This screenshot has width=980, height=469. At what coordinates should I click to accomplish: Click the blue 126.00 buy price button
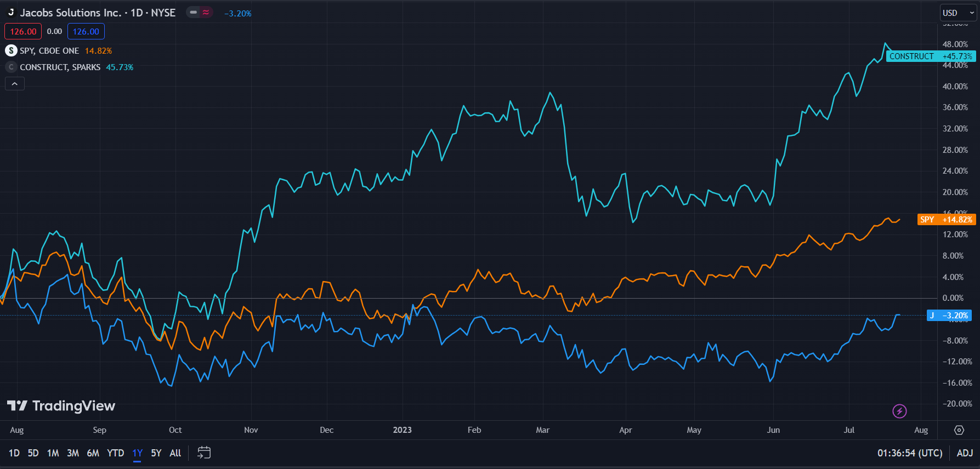[86, 31]
